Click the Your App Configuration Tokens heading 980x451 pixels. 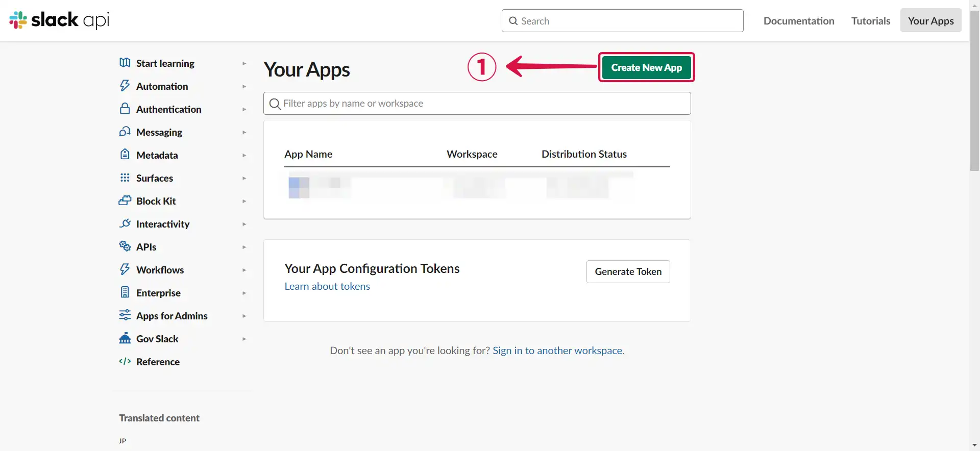372,268
